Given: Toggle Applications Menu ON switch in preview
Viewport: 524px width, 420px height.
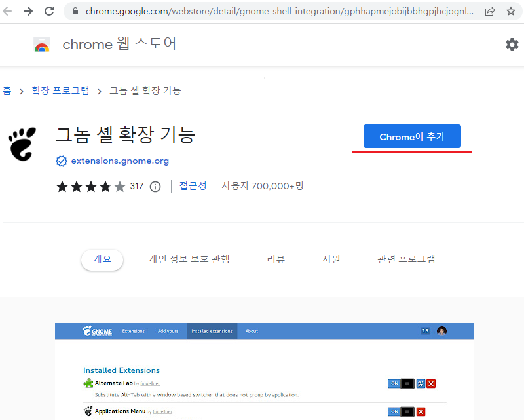Looking at the screenshot, I should (x=401, y=411).
